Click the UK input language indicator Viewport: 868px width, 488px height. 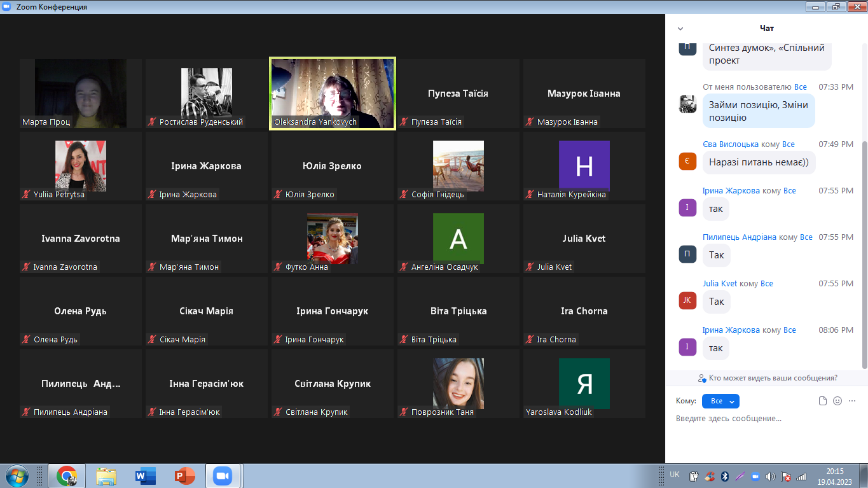pyautogui.click(x=675, y=475)
